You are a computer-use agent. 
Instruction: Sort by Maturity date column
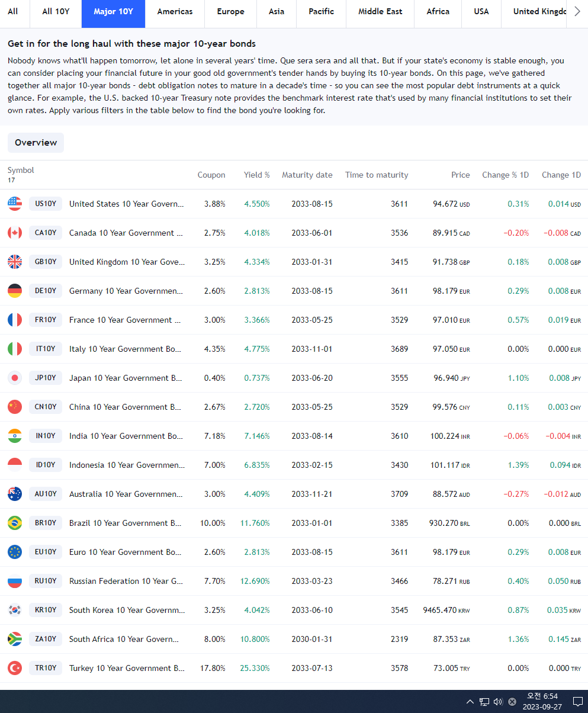(x=307, y=175)
